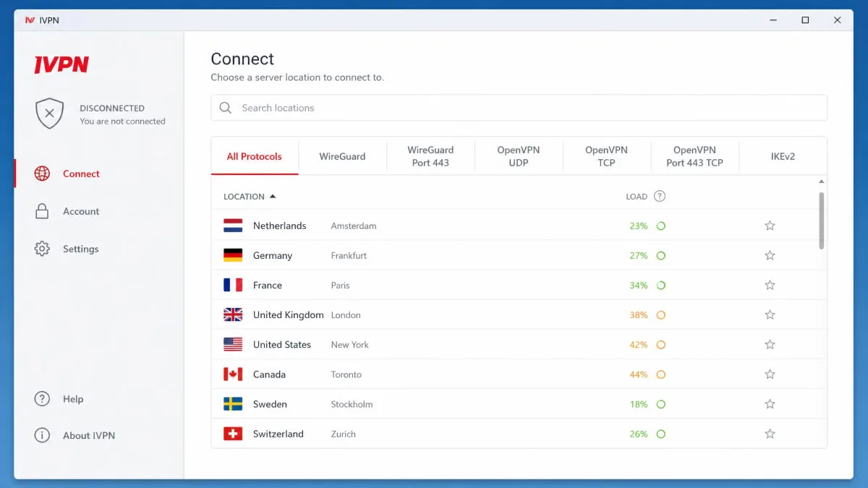Screen dimensions: 868x488
Task: Select the OpenVPN Port 443 TCP tab
Action: coord(694,156)
